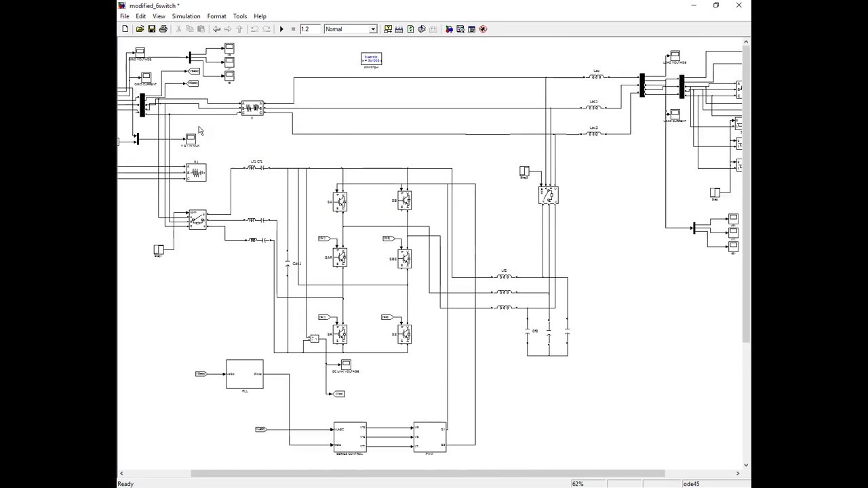Click the horizontal scrollbar right arrow
868x488 pixels.
tap(738, 473)
